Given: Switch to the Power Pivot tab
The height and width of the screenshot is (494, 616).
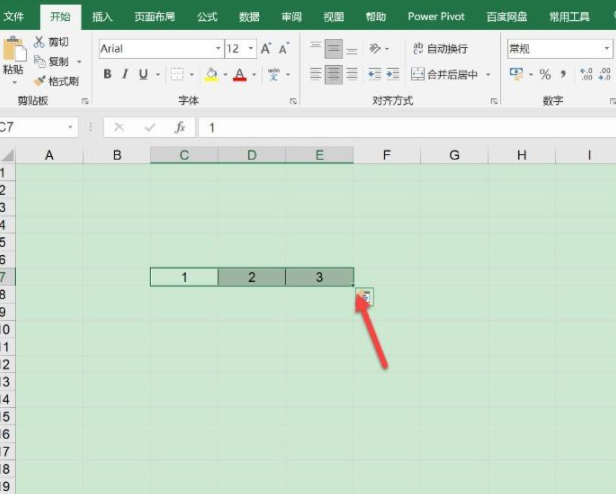Looking at the screenshot, I should click(436, 17).
